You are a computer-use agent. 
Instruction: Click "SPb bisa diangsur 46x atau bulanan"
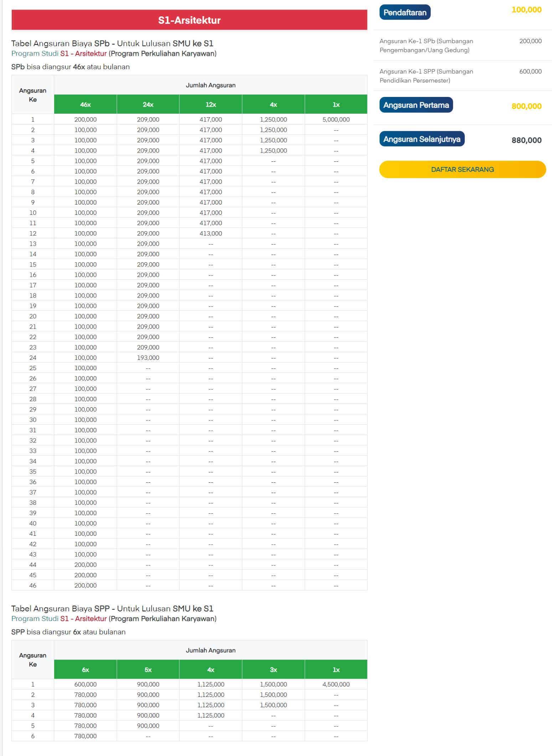tap(71, 67)
